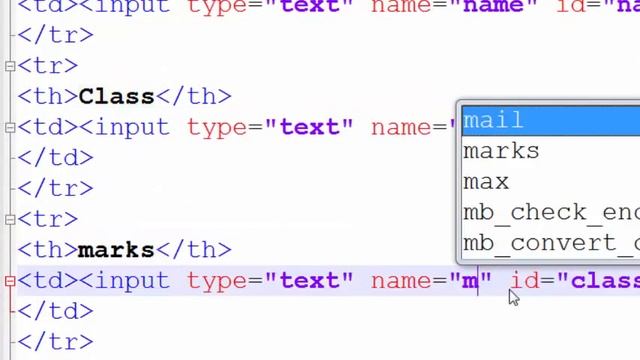
Task: Collapse the <tr> fold above the Class header
Action: coord(10,66)
